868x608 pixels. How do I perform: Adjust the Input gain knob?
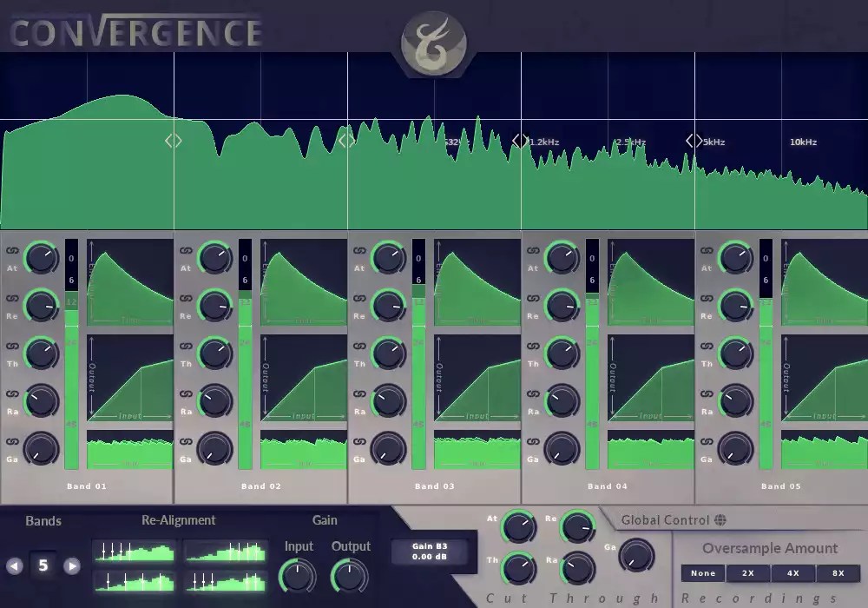(298, 575)
